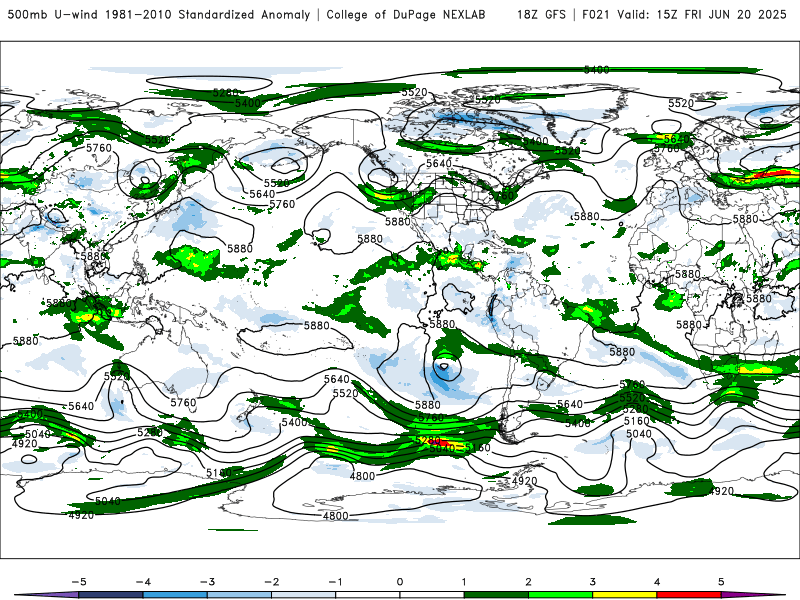Click the '3' colorbar tick label

[592, 582]
